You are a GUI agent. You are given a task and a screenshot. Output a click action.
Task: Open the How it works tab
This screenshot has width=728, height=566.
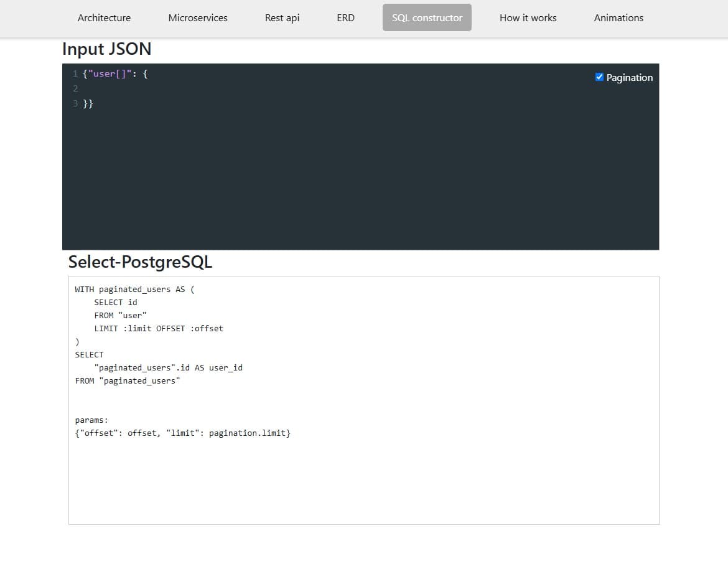click(x=528, y=17)
